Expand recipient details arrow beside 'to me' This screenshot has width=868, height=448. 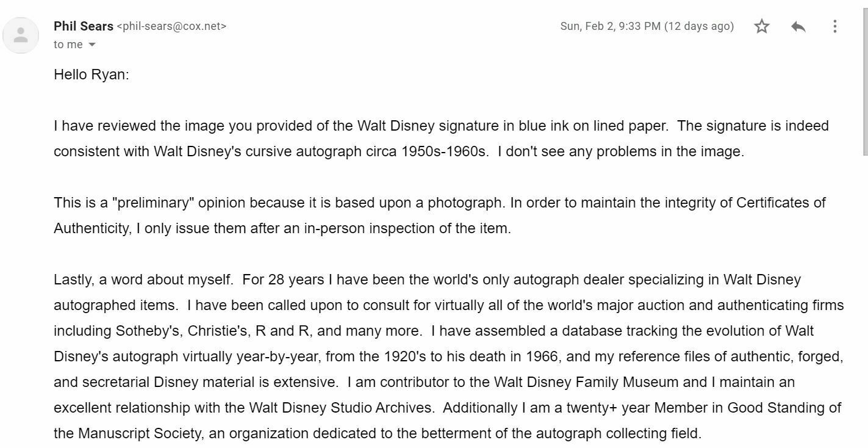pos(92,45)
